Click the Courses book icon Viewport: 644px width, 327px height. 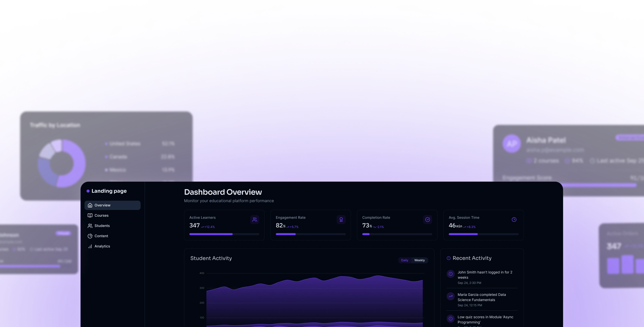(x=90, y=215)
